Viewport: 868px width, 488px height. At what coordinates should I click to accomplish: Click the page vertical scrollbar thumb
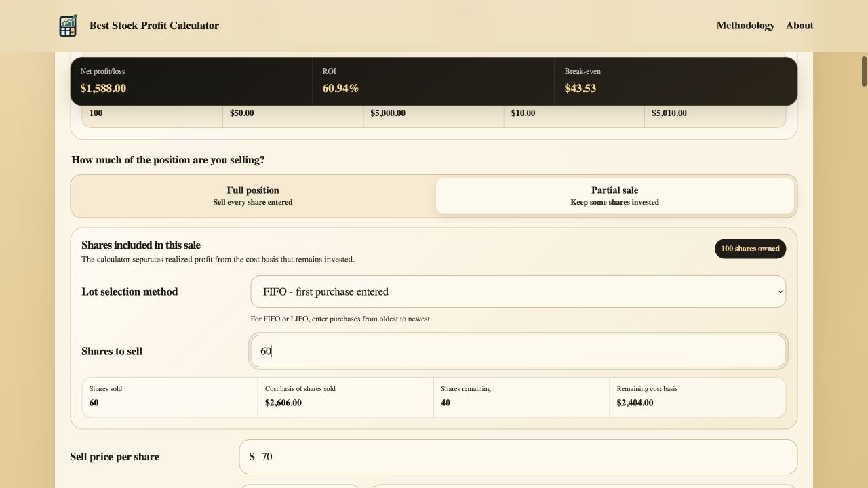[x=864, y=71]
